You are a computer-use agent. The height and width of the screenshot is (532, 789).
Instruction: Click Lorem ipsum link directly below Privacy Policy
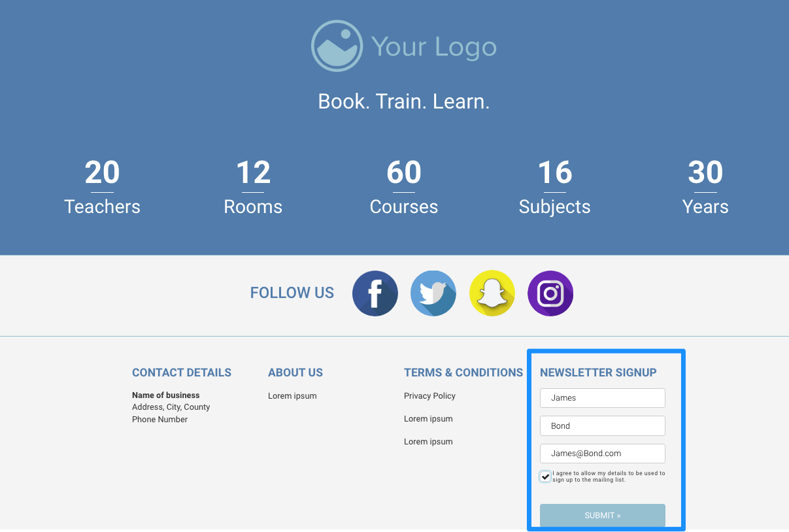tap(428, 419)
